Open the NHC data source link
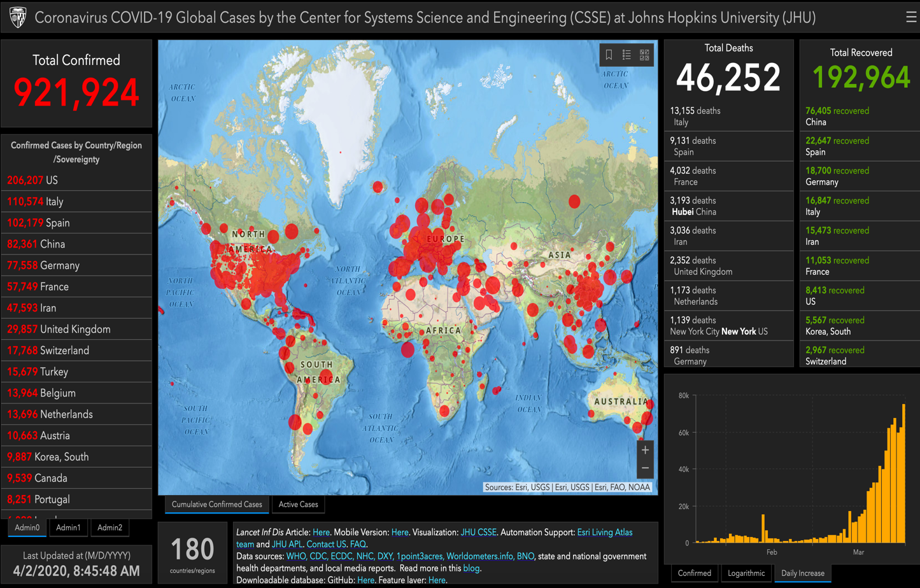This screenshot has height=588, width=920. coord(365,556)
